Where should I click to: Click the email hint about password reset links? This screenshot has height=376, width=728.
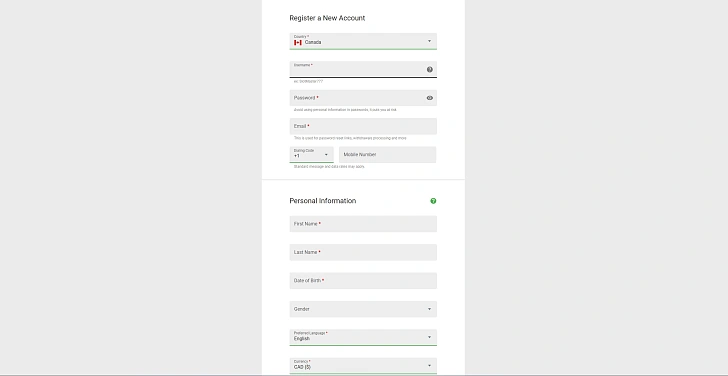tap(350, 138)
